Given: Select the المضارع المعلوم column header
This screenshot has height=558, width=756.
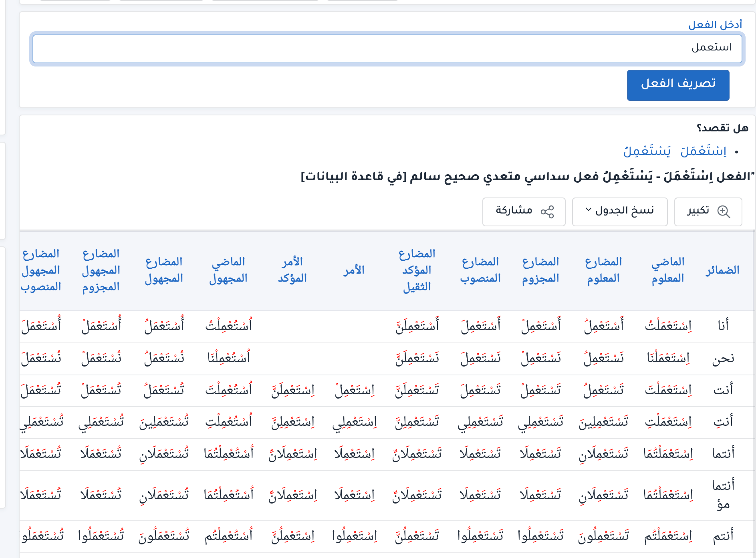Looking at the screenshot, I should tap(603, 270).
